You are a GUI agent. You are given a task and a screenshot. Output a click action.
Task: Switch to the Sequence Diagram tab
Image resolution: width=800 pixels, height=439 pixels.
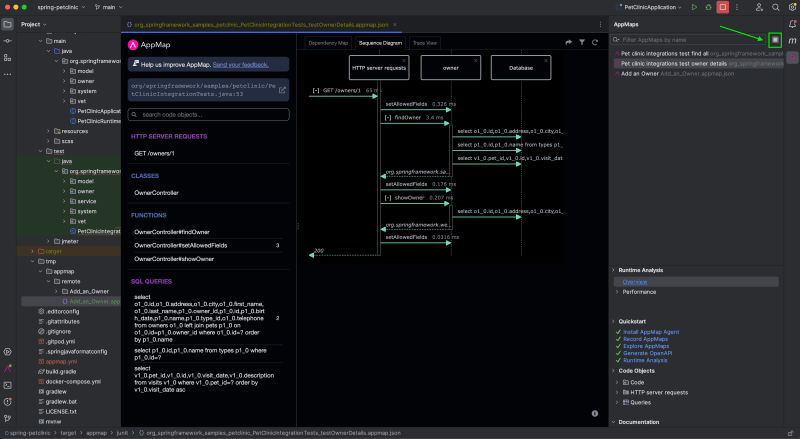point(380,43)
